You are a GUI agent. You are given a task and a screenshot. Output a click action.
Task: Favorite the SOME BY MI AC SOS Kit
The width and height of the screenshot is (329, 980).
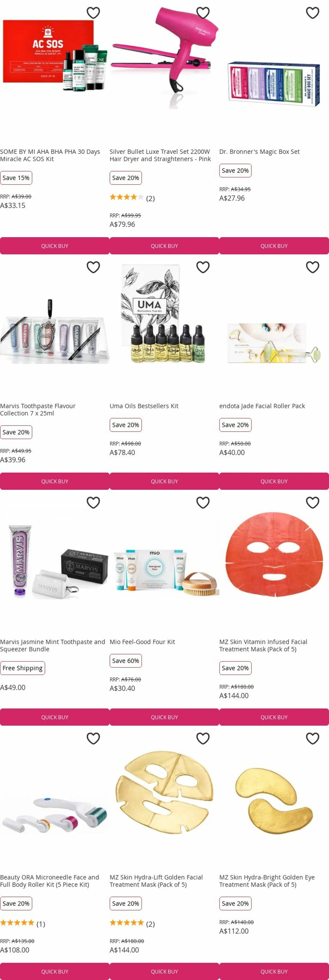coord(93,13)
